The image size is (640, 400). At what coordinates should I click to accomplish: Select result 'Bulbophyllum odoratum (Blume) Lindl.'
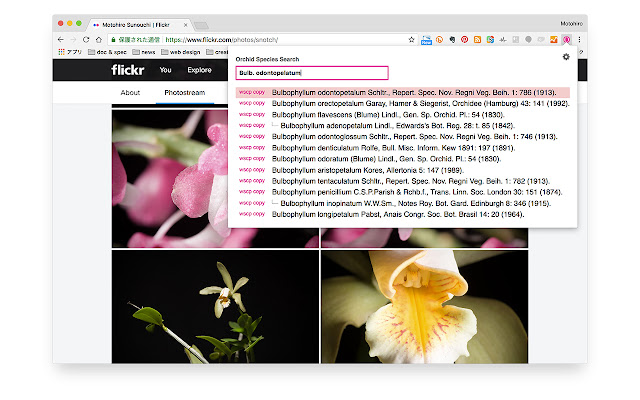[386, 159]
